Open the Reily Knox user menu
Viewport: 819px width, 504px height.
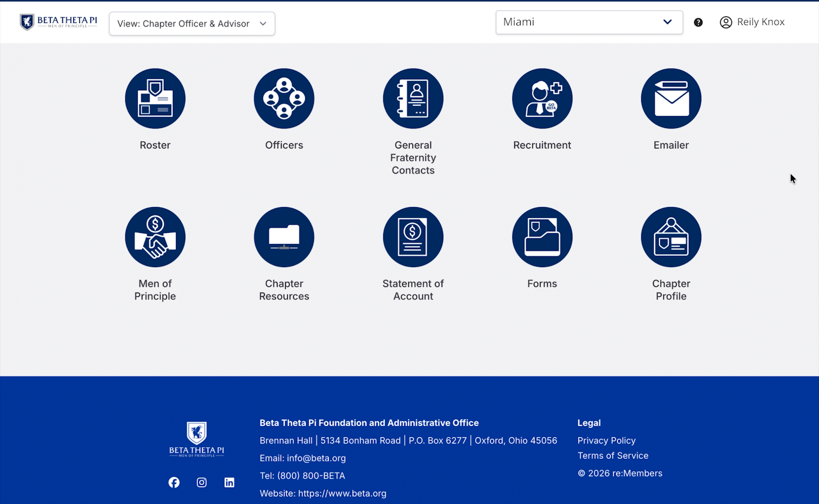click(752, 22)
